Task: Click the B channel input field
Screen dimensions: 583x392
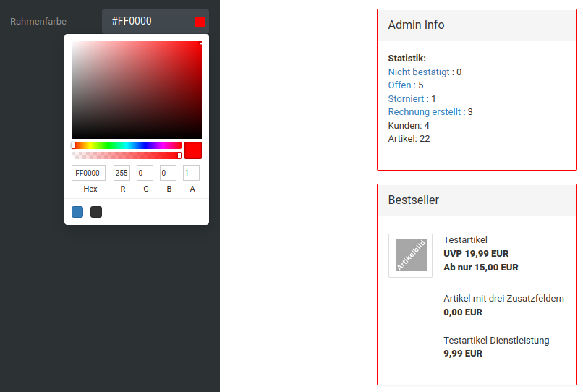Action: (x=168, y=174)
